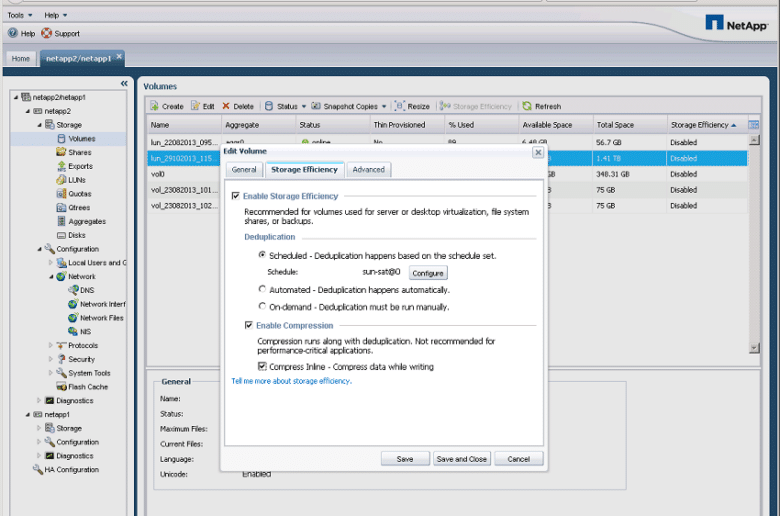The height and width of the screenshot is (516, 780).
Task: Select the vol_23082013_101 volume row
Action: click(447, 190)
